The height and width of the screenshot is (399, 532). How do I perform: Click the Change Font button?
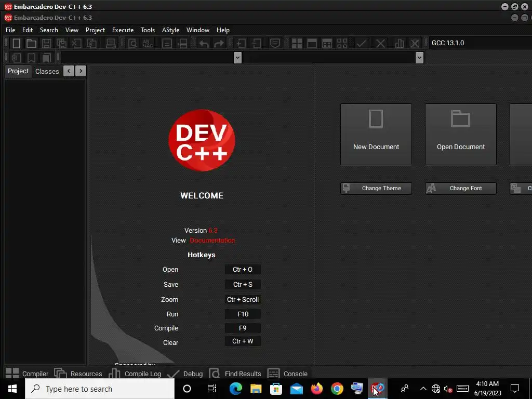[460, 188]
